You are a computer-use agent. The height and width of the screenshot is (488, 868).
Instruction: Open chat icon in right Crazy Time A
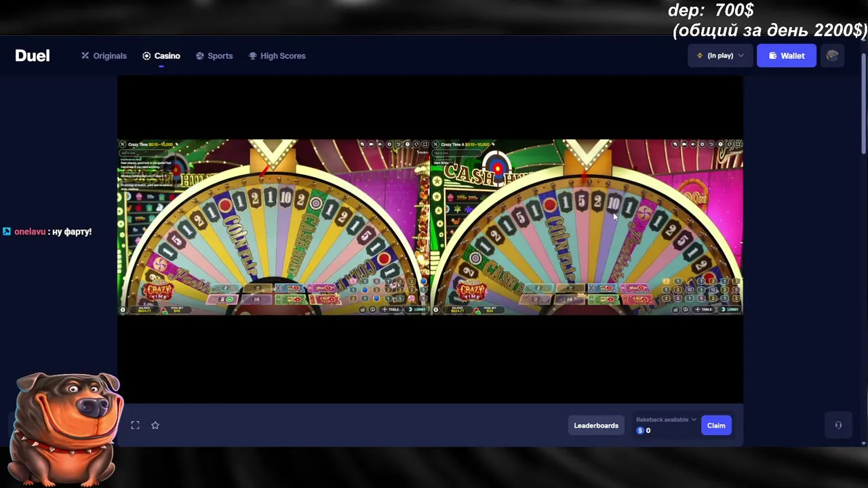pos(675,144)
